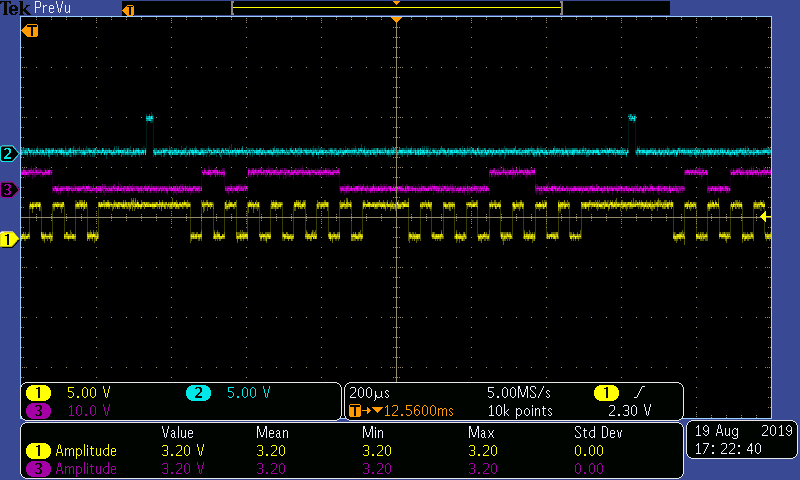Click yellow Amplitude label for channel 1

click(86, 451)
